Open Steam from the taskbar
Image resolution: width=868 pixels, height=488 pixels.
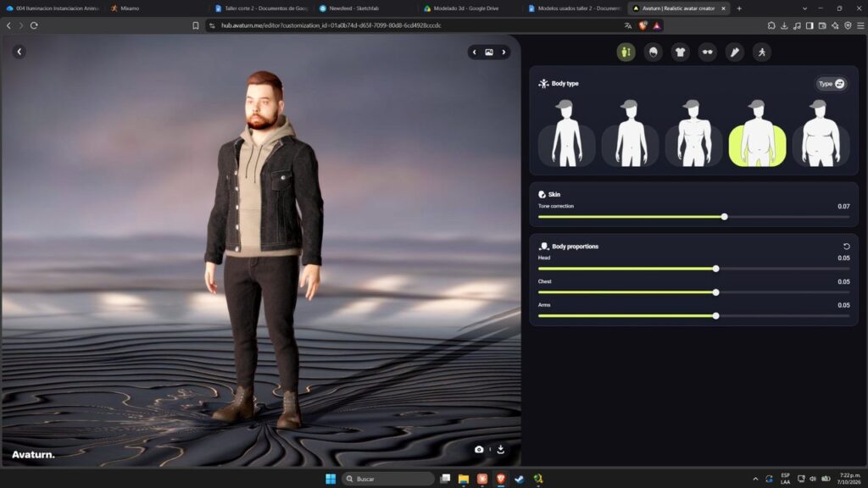click(520, 479)
